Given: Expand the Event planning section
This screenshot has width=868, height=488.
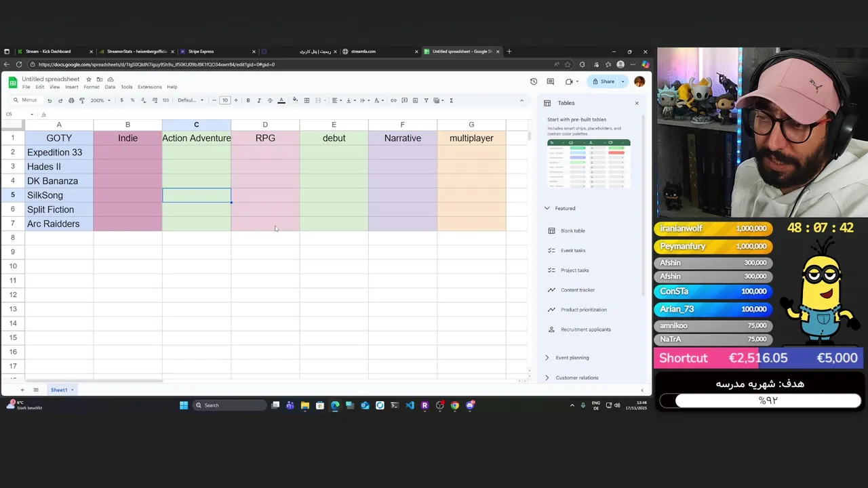Looking at the screenshot, I should (x=547, y=358).
